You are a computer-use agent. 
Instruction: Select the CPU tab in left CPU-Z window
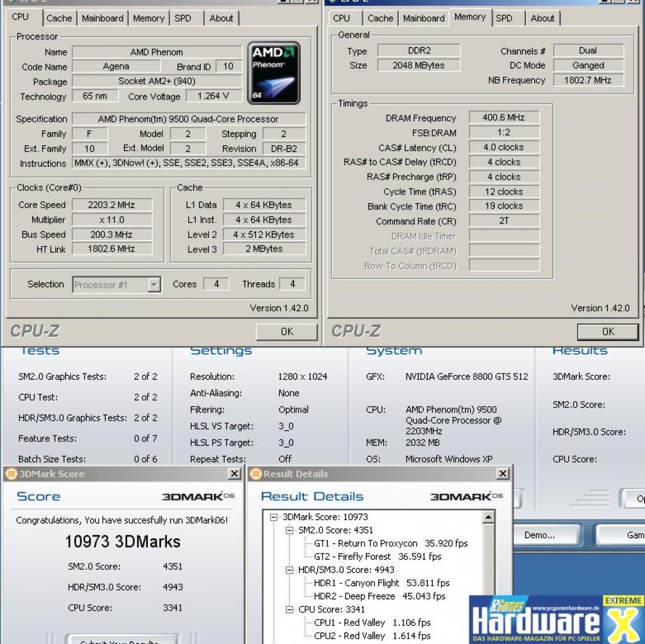click(x=20, y=17)
